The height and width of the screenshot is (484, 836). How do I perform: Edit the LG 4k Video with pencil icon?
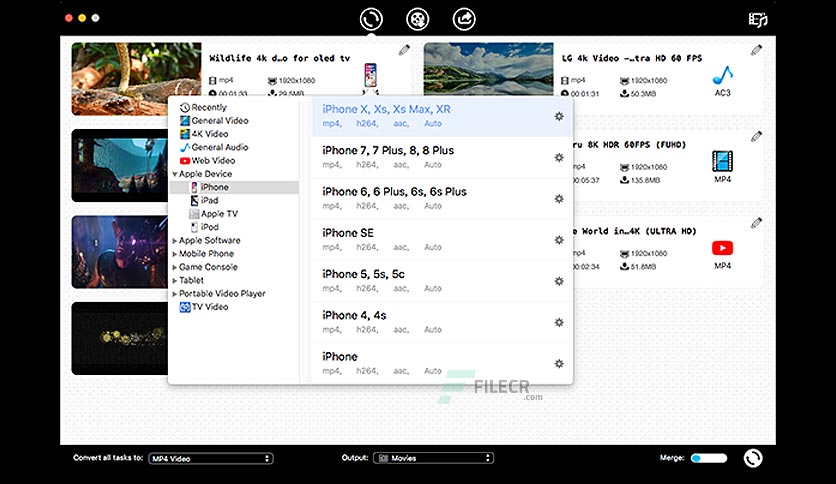[756, 50]
